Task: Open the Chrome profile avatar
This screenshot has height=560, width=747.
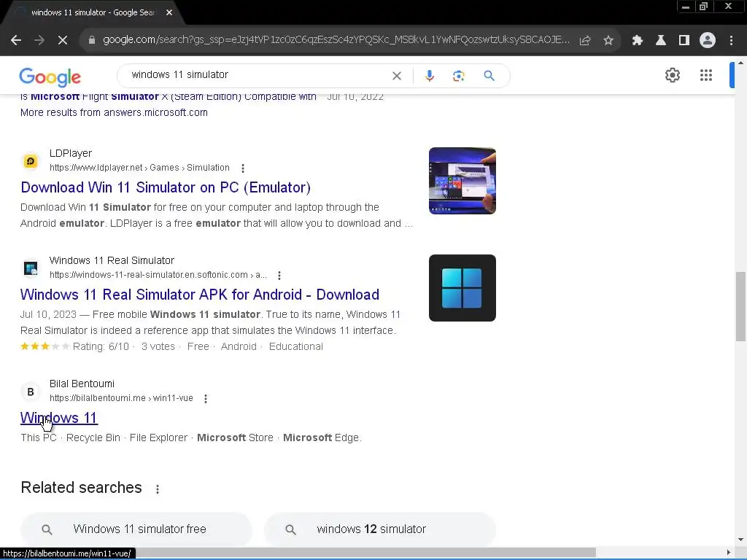Action: [708, 41]
